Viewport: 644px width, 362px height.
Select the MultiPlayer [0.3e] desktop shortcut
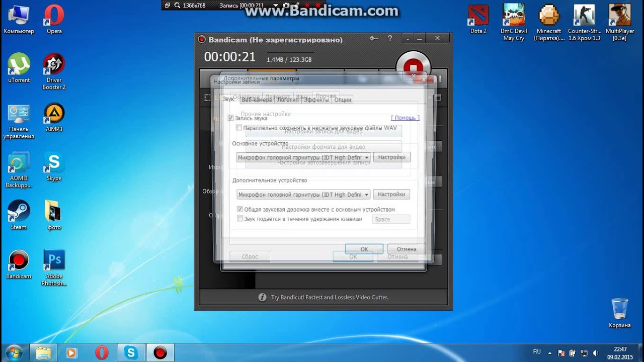(x=620, y=23)
